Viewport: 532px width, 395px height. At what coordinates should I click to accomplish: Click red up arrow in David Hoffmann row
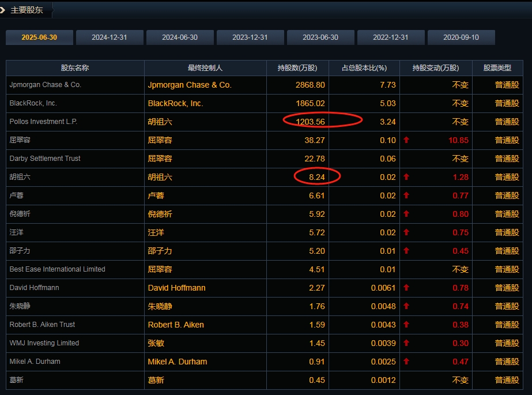click(406, 288)
